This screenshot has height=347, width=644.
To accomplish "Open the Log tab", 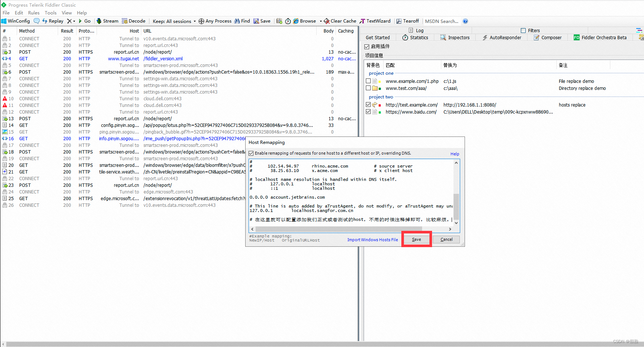I will pos(416,30).
